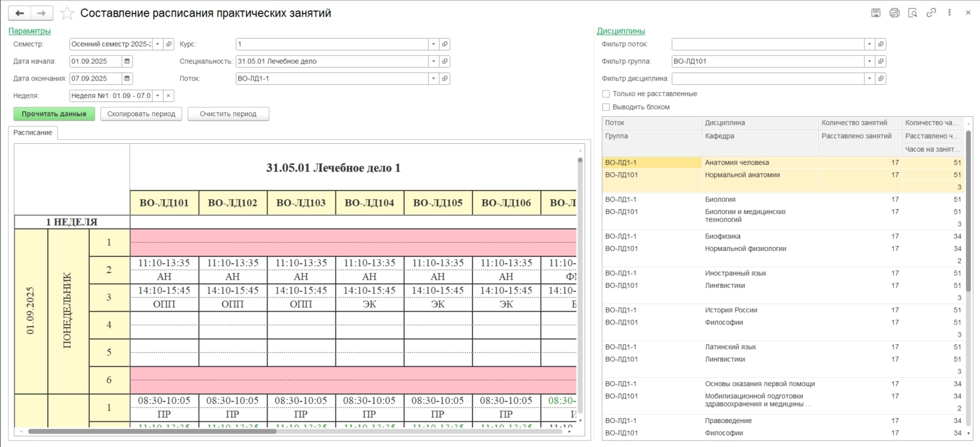Click the Дисциплины section link
The width and height of the screenshot is (980, 447).
pos(621,31)
